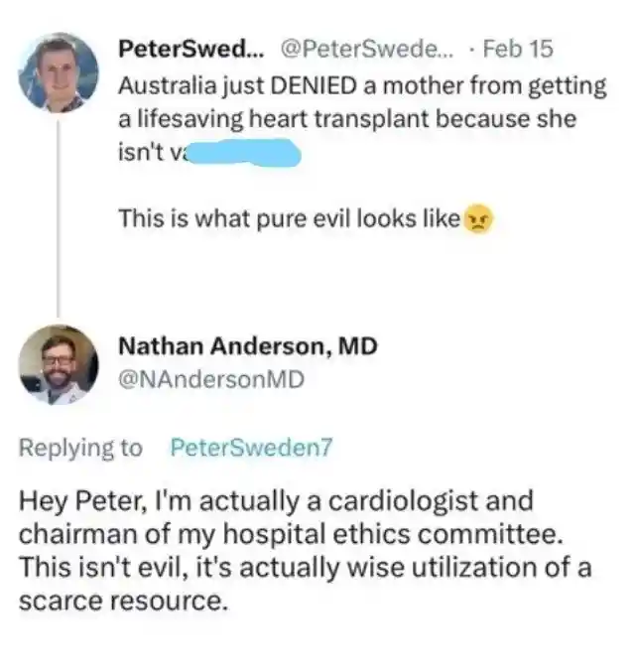Click the "PeterSwed..." display name

[191, 49]
